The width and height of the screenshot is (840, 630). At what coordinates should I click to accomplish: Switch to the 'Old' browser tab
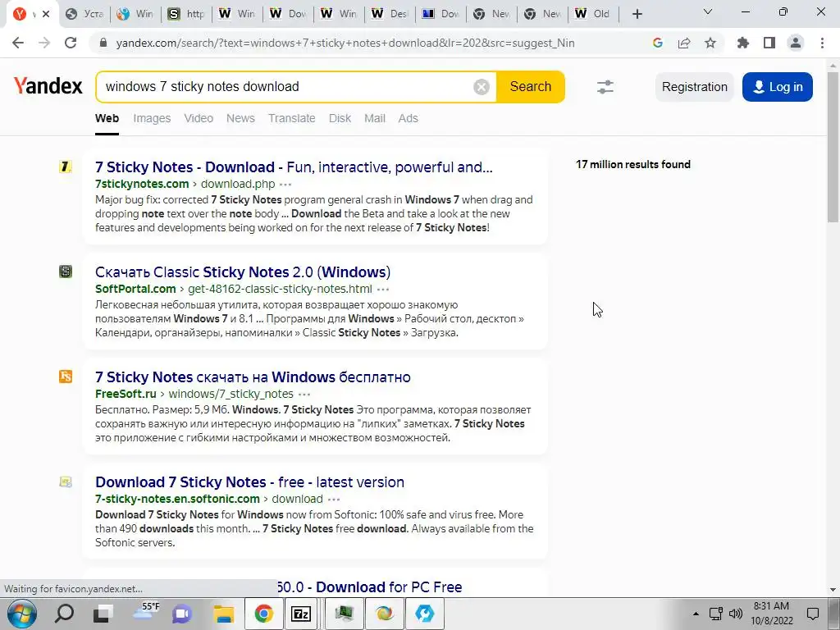(x=593, y=14)
